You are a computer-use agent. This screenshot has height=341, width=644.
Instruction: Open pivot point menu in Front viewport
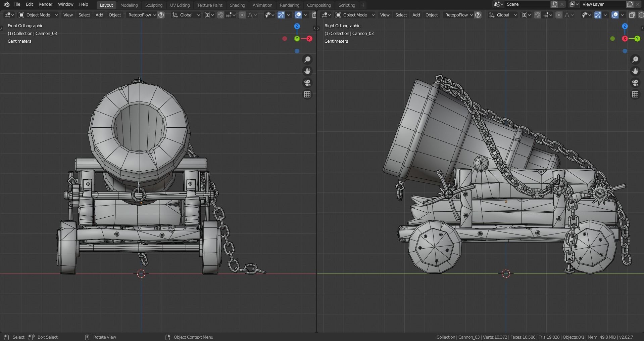pos(209,15)
